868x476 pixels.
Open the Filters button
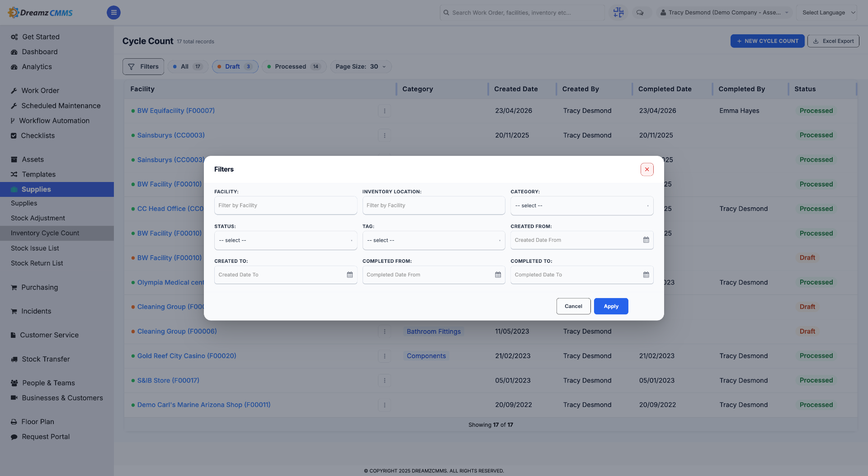[x=143, y=66]
